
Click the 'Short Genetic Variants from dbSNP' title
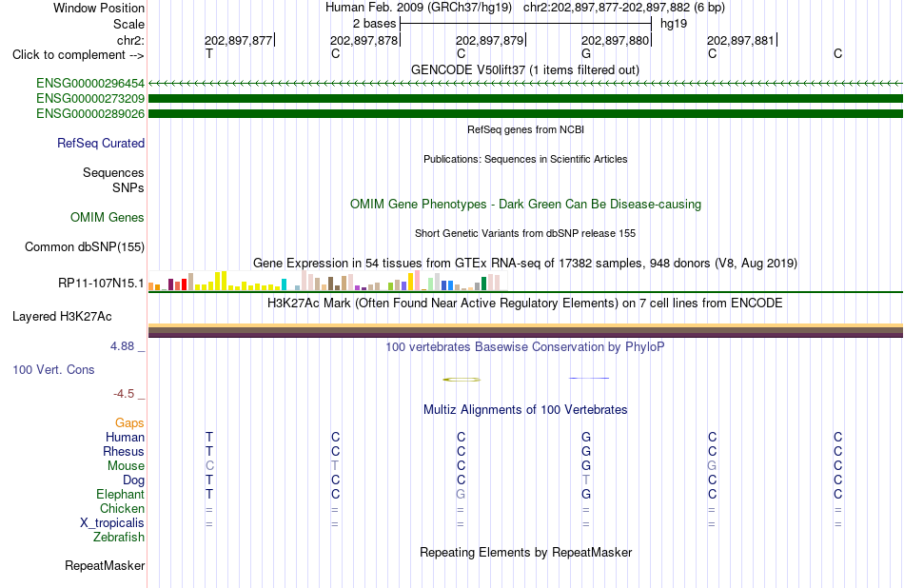click(x=525, y=233)
